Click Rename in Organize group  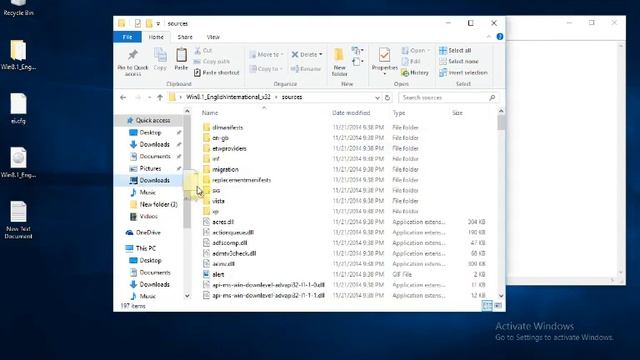point(306,69)
